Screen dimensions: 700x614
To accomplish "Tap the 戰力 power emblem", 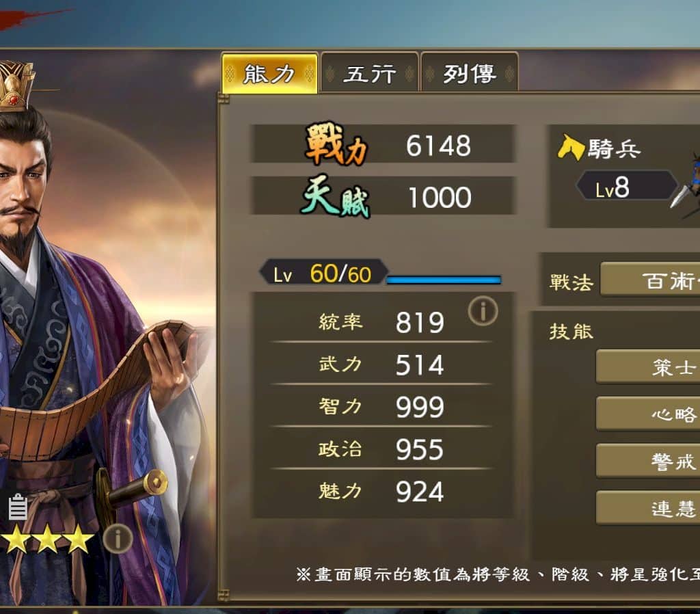I will coord(336,144).
